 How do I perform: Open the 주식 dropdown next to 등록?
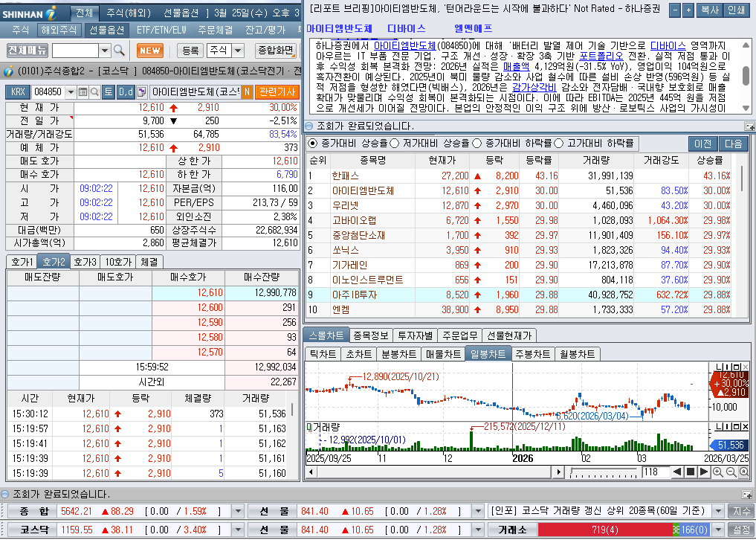238,50
